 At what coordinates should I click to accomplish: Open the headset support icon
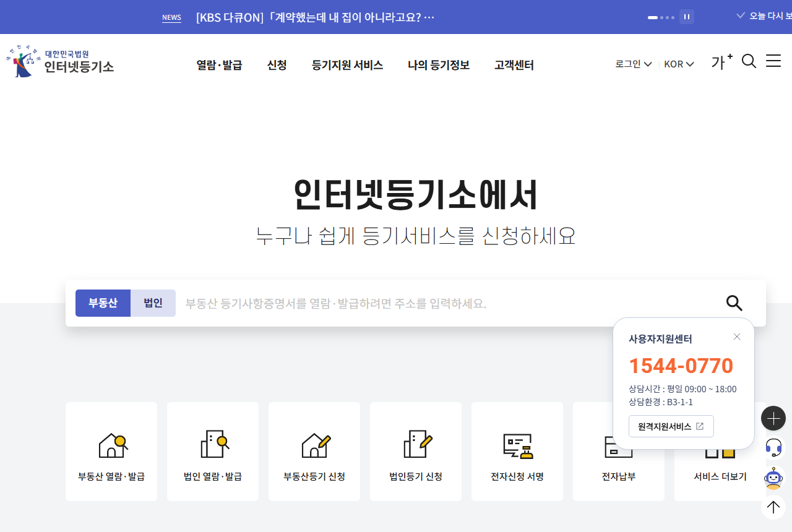point(773,447)
